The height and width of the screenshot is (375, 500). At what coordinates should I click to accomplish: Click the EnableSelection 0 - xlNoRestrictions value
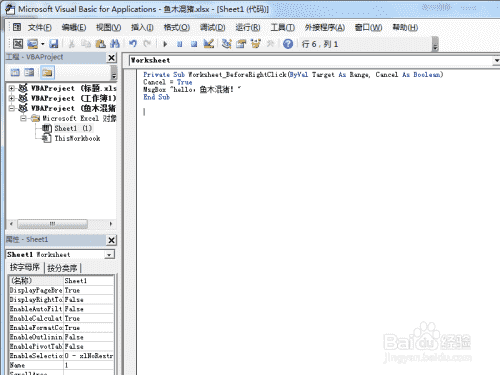click(x=89, y=356)
